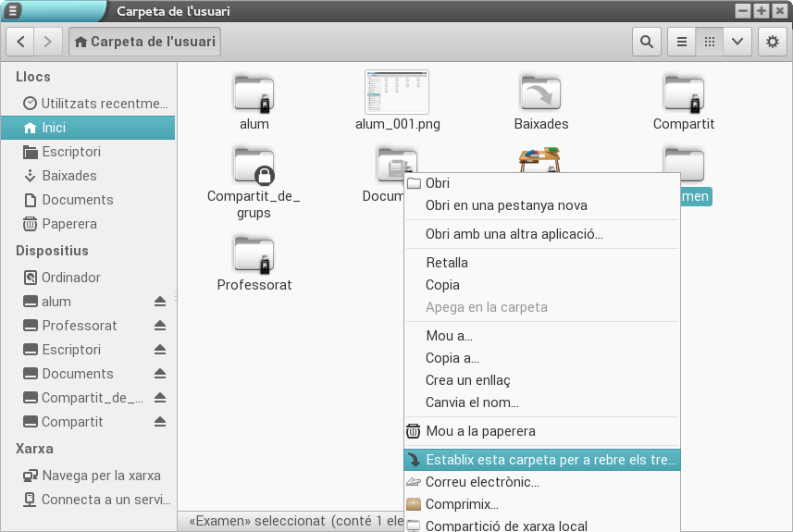793x532 pixels.
Task: Eject the alum device in sidebar
Action: [x=159, y=302]
